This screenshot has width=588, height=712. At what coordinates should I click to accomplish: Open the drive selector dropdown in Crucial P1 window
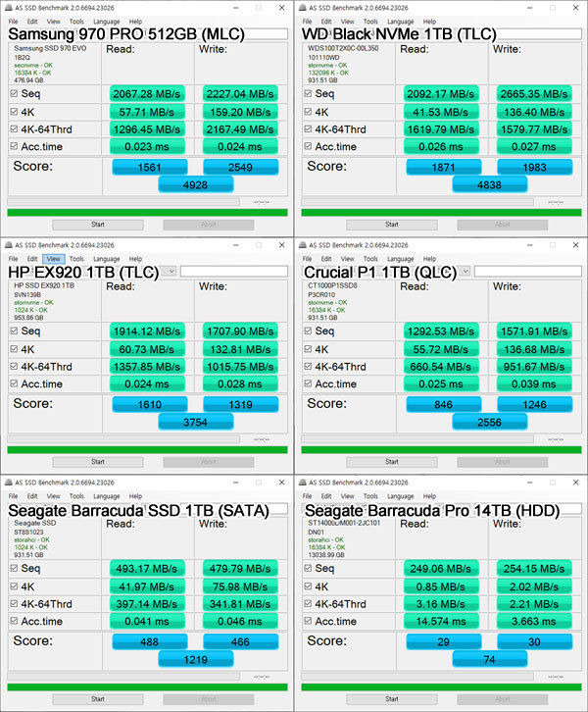pyautogui.click(x=465, y=272)
